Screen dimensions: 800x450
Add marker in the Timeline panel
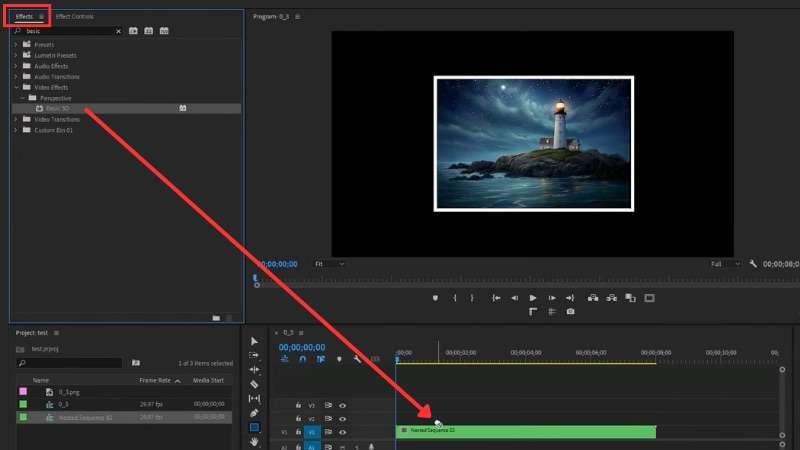[339, 359]
